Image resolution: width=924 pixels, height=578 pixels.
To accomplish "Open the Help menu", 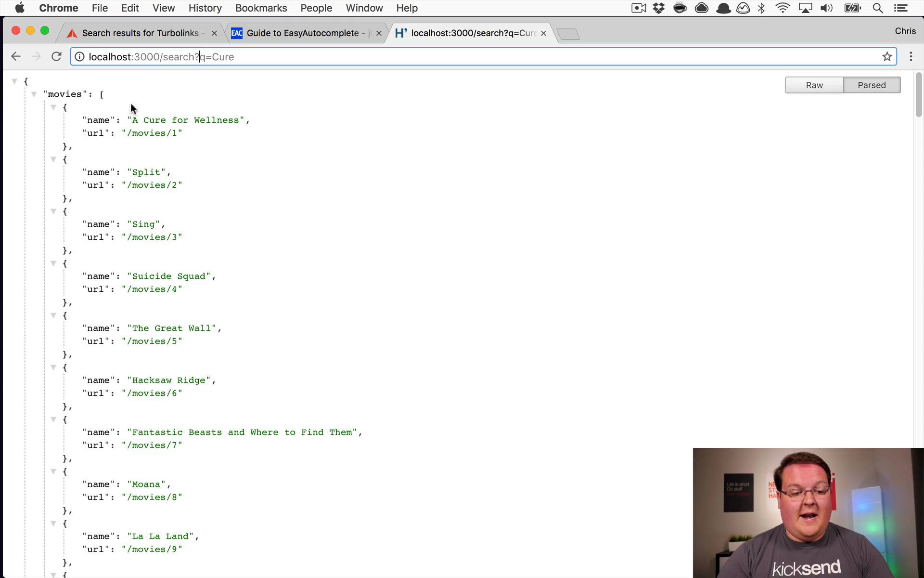I will [x=407, y=8].
